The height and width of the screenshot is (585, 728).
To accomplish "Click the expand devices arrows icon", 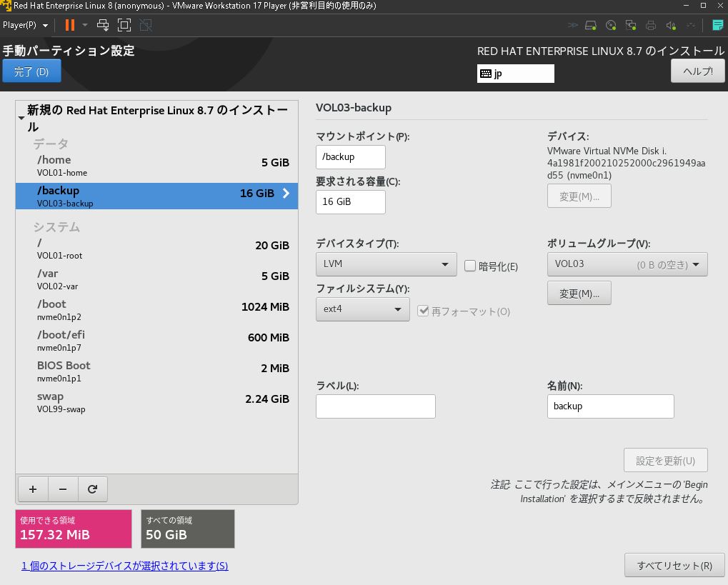I will tap(573, 25).
